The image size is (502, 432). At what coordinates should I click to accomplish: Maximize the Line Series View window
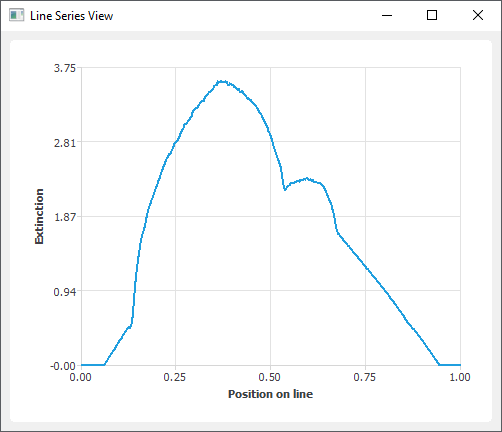tap(432, 15)
